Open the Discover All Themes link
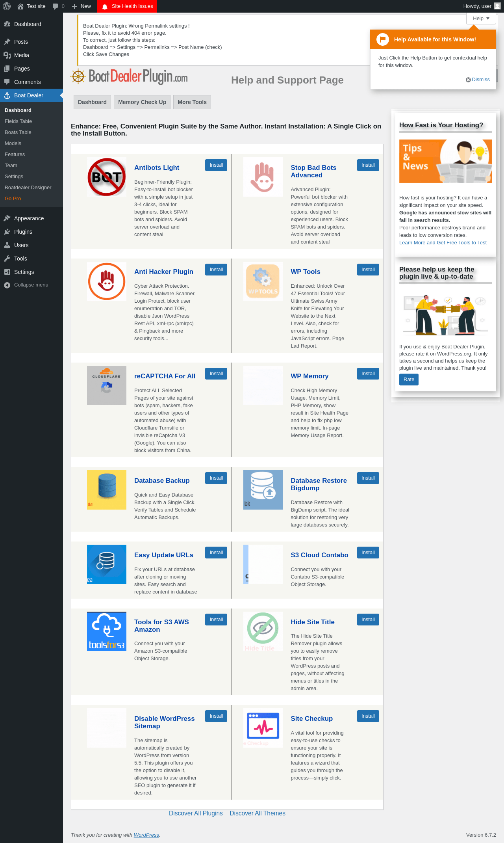This screenshot has height=843, width=504. (258, 813)
